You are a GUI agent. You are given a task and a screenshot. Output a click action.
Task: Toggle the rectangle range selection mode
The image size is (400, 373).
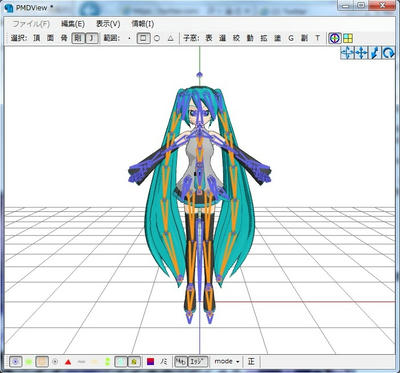tap(143, 38)
